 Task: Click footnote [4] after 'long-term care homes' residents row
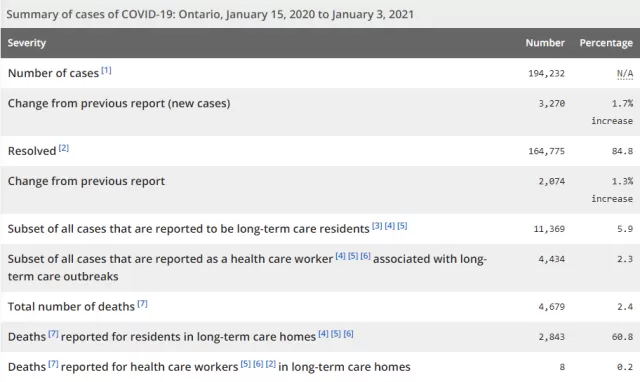coord(323,334)
